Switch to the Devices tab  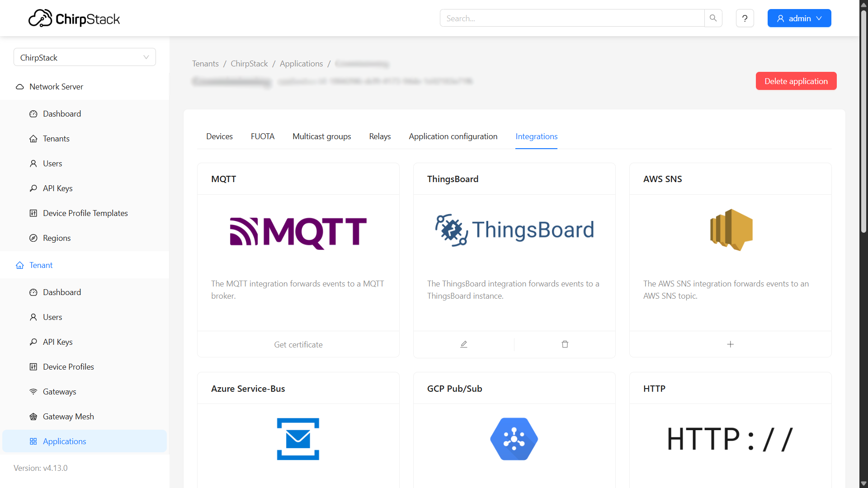point(219,136)
